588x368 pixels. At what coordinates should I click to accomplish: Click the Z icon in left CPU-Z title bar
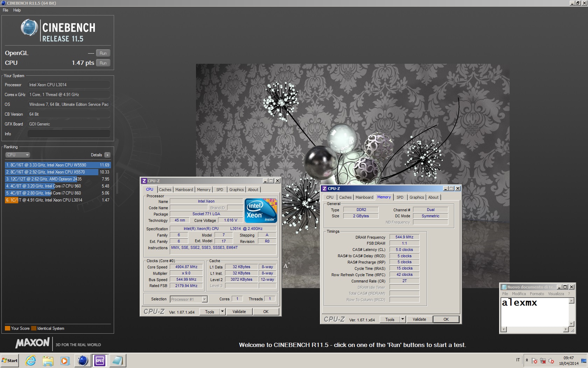(144, 181)
